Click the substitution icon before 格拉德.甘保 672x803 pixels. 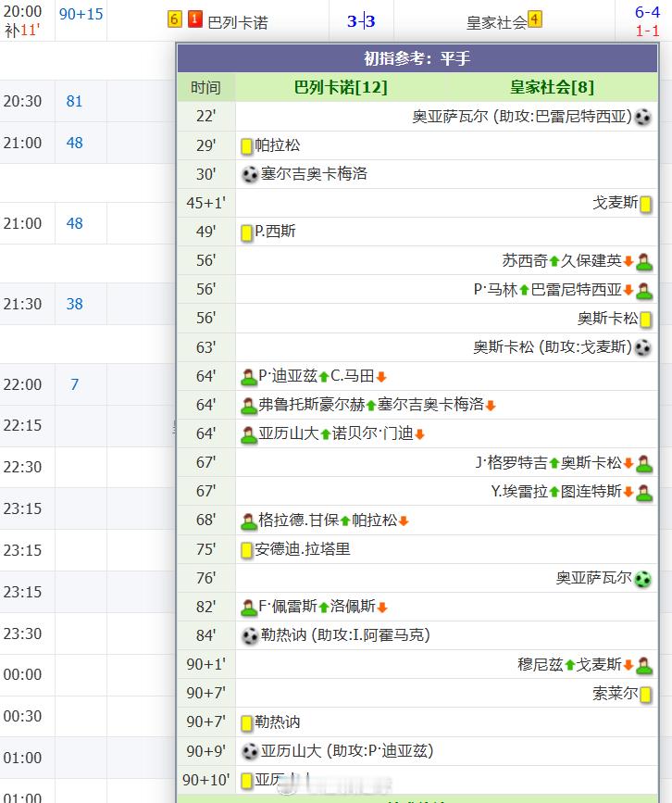[249, 521]
